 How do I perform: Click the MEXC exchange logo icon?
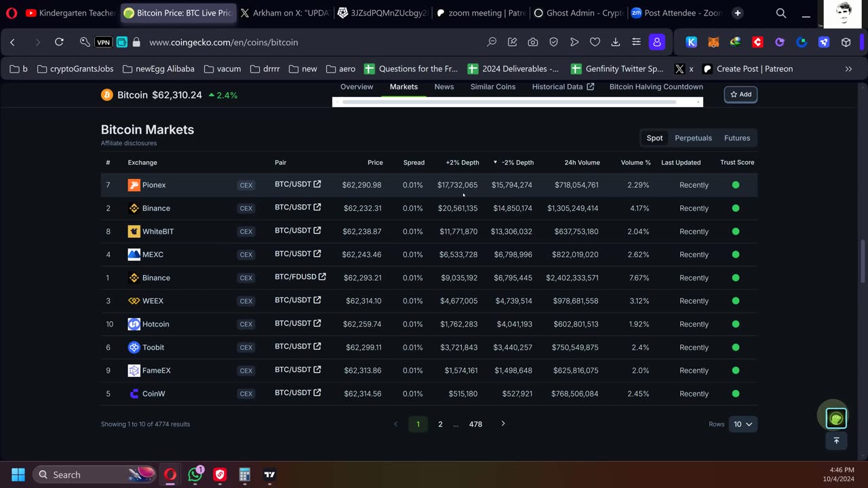[x=134, y=255]
